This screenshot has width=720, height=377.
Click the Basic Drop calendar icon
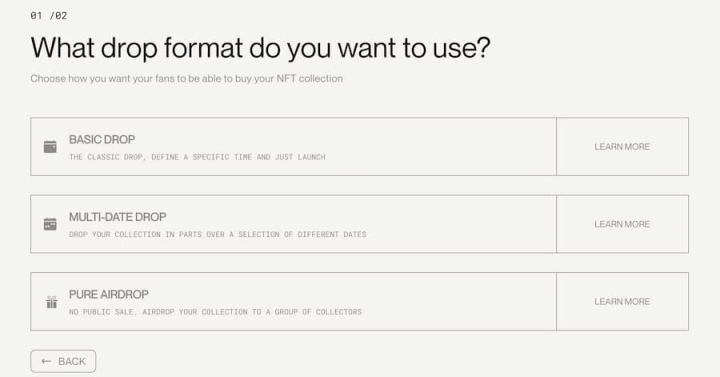pos(50,147)
